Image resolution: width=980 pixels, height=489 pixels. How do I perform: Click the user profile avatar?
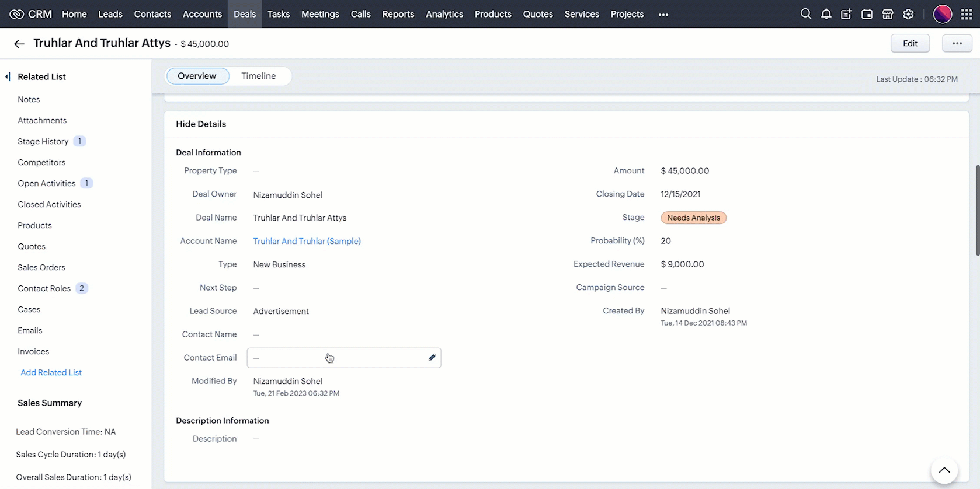coord(942,14)
